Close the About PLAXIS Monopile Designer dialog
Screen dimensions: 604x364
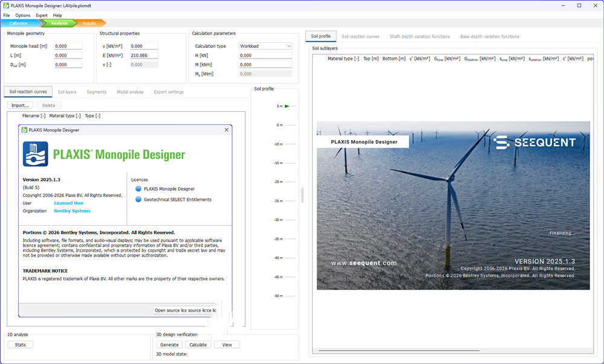(226, 130)
